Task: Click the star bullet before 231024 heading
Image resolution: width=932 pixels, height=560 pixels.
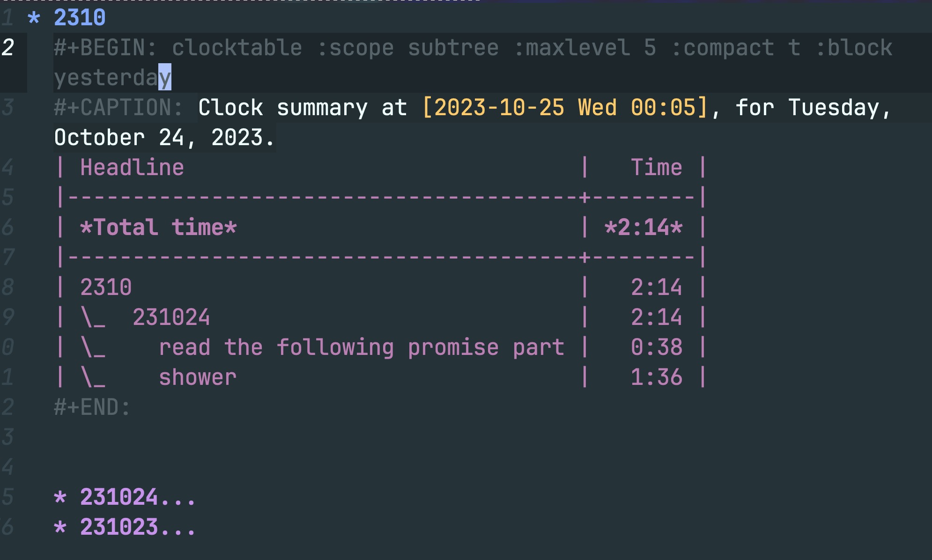Action: 60,498
